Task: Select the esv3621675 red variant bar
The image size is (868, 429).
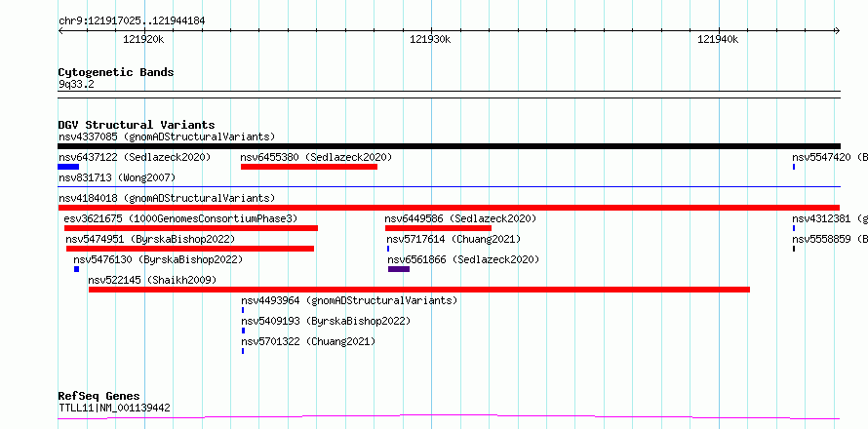Action: coord(191,228)
